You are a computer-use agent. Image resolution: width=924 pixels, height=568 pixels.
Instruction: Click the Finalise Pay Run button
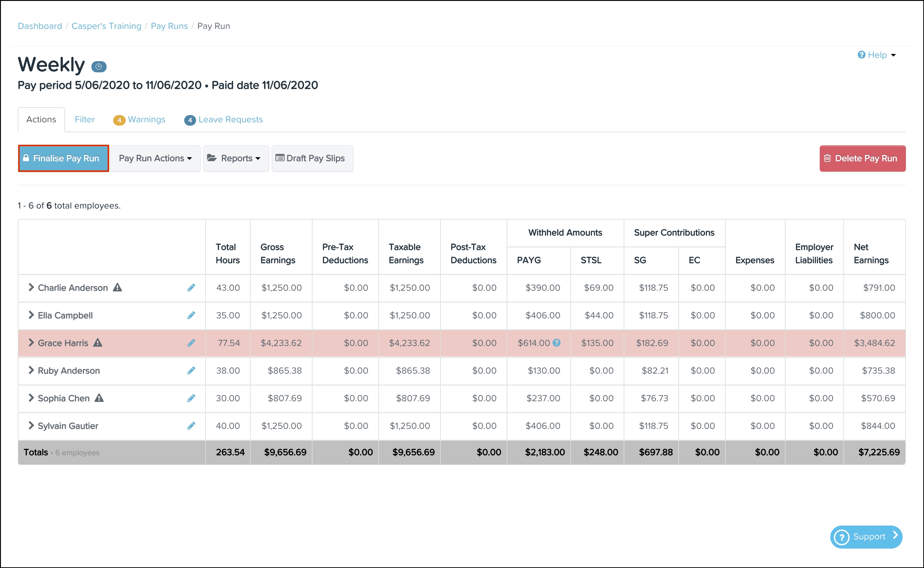point(63,159)
